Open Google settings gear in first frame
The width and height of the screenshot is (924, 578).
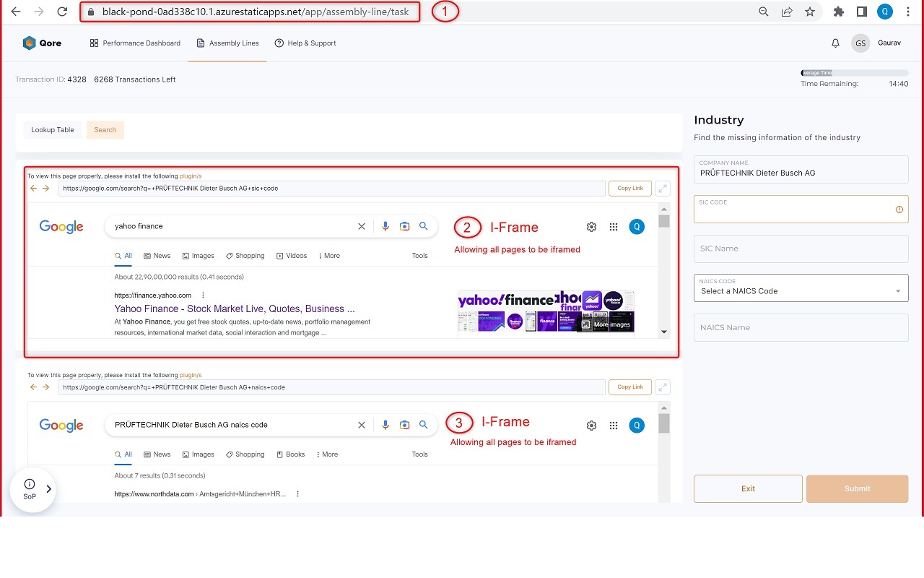[x=592, y=226]
